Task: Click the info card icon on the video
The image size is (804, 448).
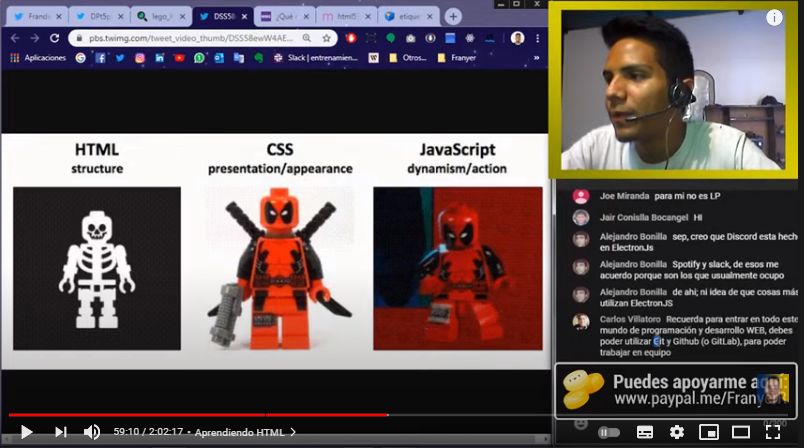Action: [774, 18]
